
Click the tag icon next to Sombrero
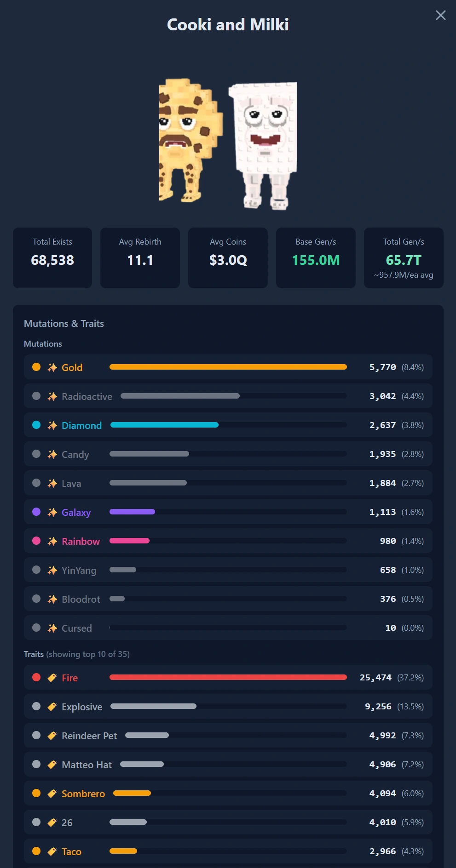coord(52,794)
